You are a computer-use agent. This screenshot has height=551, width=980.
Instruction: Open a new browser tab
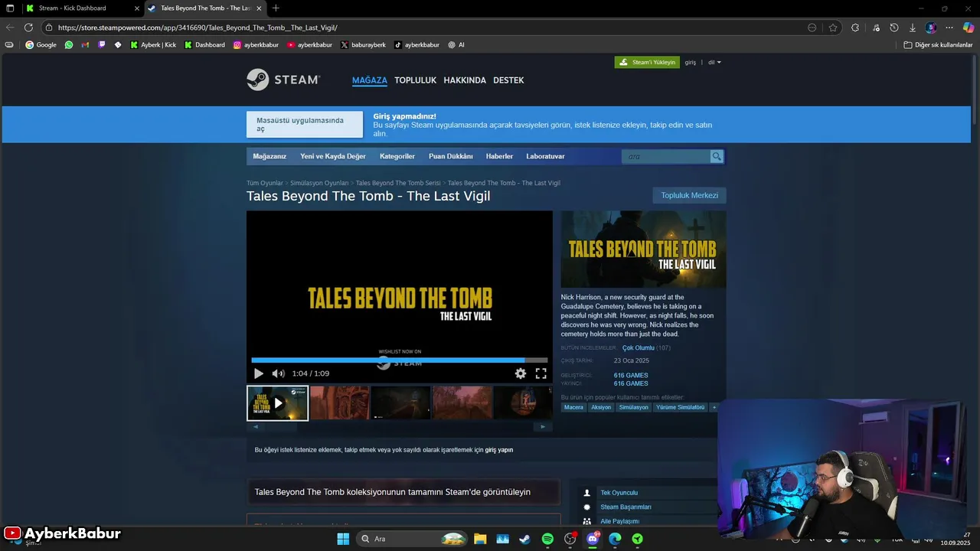(x=276, y=8)
